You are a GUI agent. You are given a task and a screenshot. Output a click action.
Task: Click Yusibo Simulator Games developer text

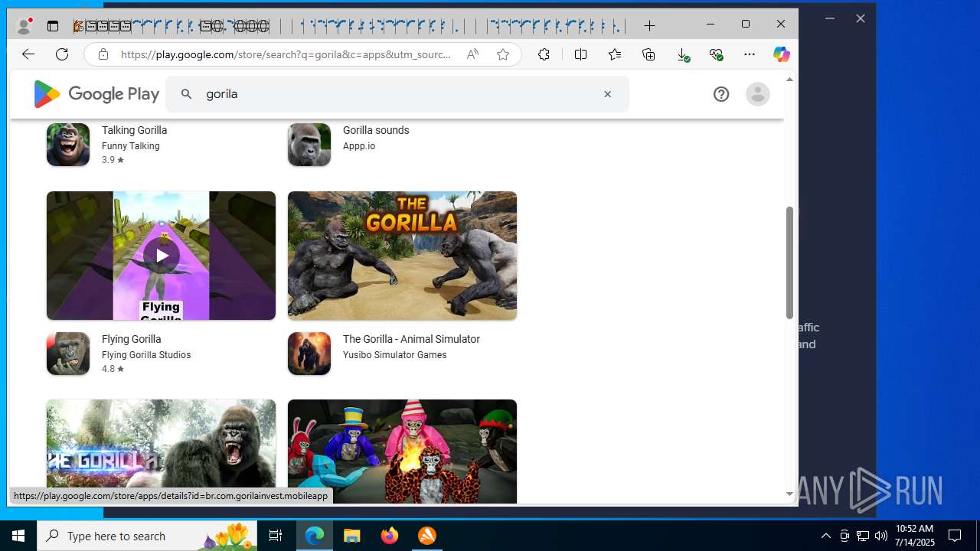click(394, 355)
